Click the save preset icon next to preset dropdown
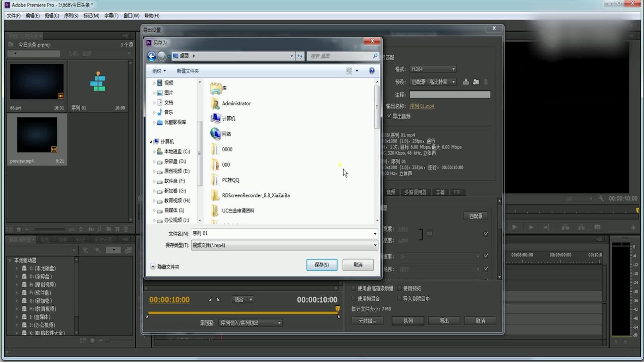 466,82
